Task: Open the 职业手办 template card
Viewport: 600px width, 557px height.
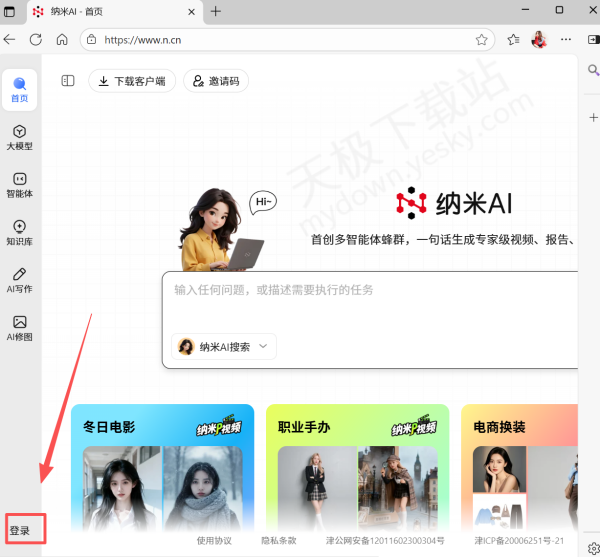Action: (x=357, y=470)
